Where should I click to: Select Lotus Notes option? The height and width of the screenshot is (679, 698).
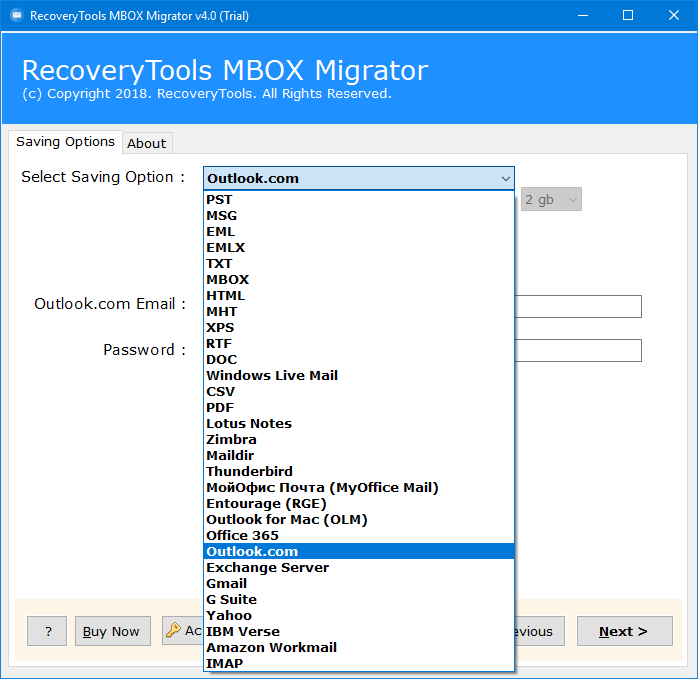tap(359, 423)
